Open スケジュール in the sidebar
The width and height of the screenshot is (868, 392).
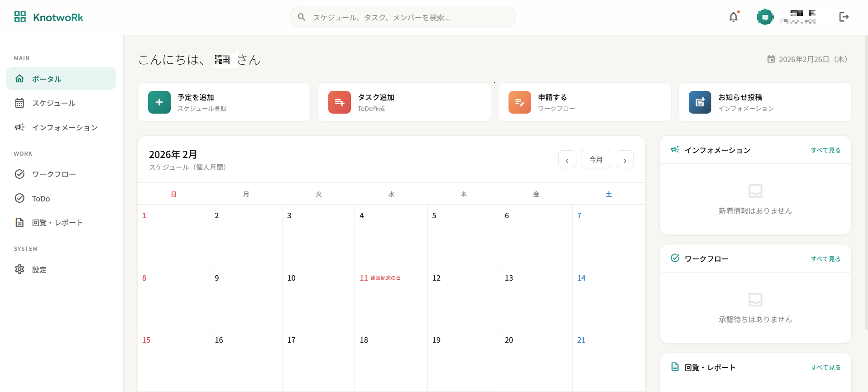click(x=53, y=103)
